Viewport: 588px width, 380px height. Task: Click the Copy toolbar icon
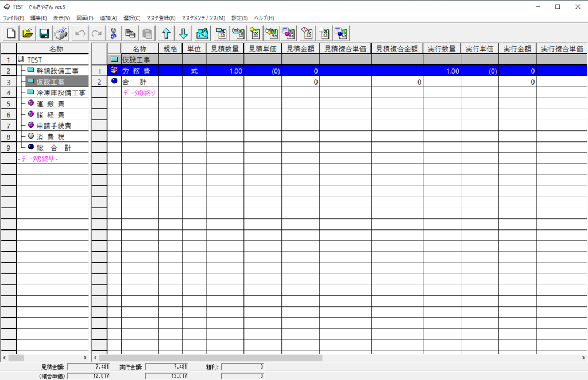130,33
